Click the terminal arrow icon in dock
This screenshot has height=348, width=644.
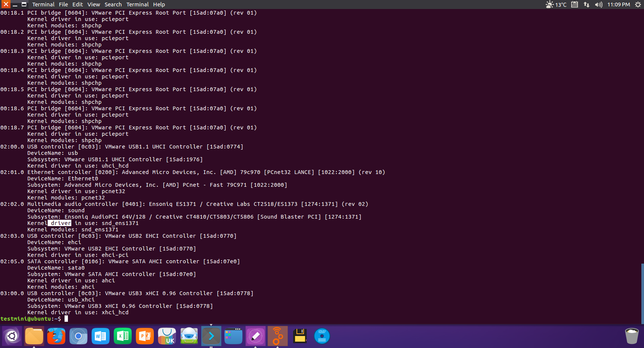click(x=211, y=336)
